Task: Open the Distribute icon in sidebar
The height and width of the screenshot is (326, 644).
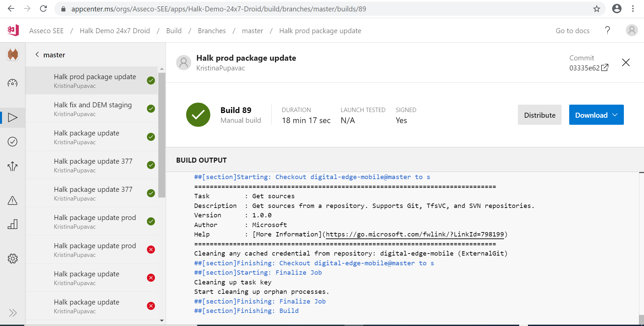Action: click(x=12, y=166)
